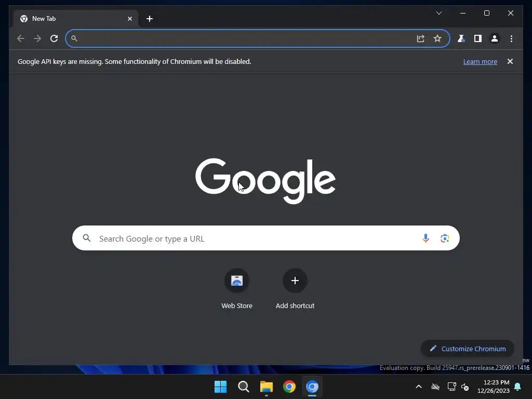Open the notification bell icon
Screen dimensions: 532x399
[x=518, y=387]
